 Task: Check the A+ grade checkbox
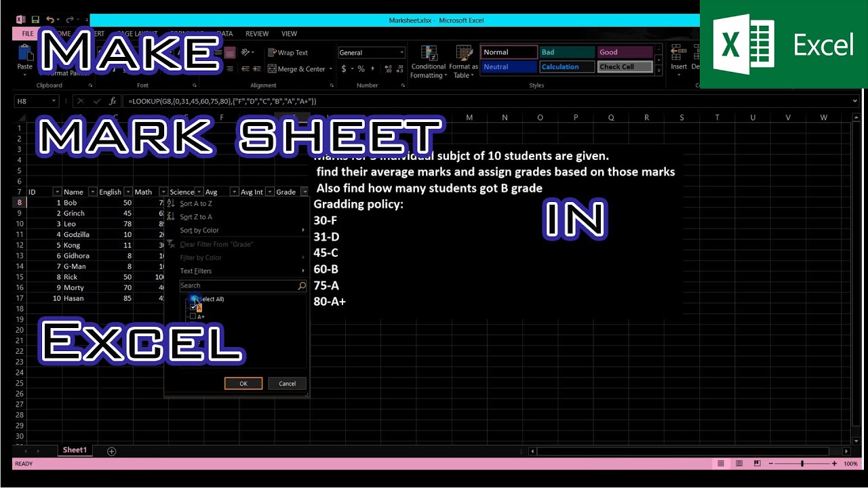tap(193, 316)
